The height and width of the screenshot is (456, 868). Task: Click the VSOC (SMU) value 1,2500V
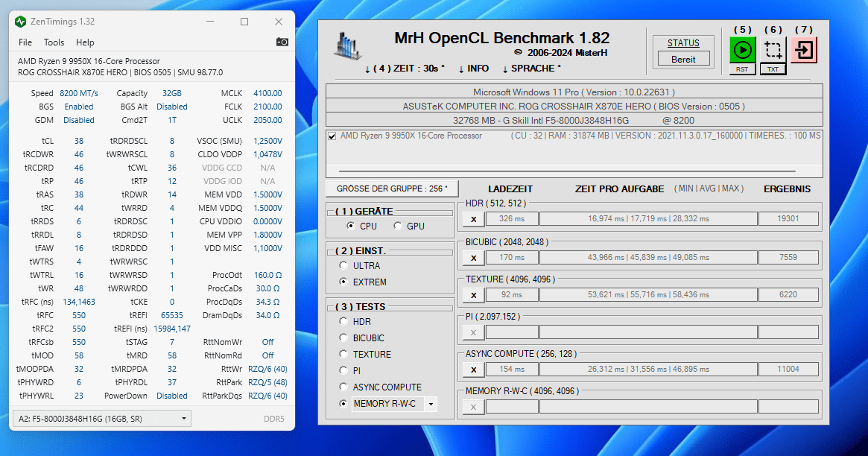tap(267, 141)
